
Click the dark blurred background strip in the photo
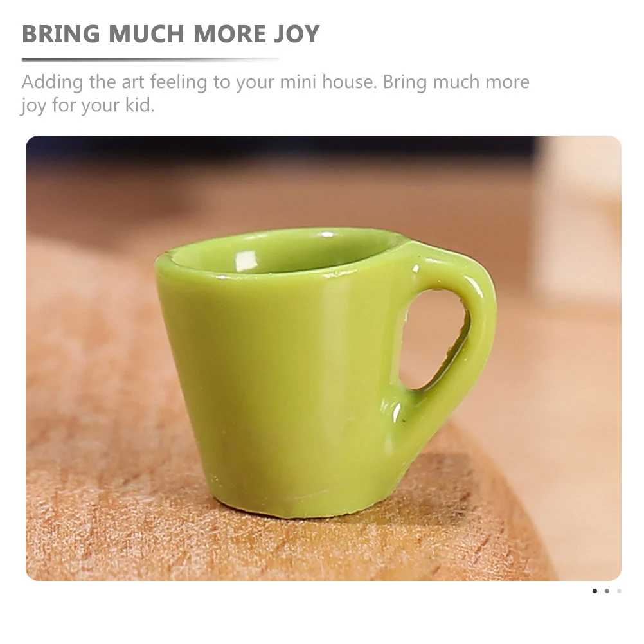click(x=280, y=148)
